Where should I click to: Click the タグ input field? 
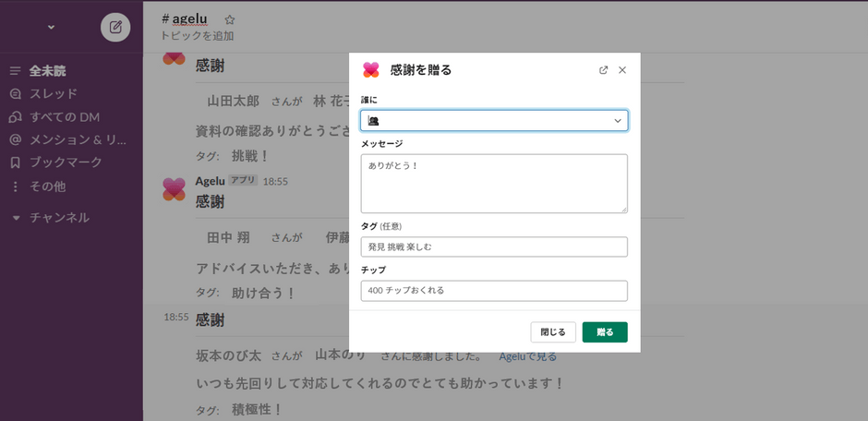[x=494, y=247]
